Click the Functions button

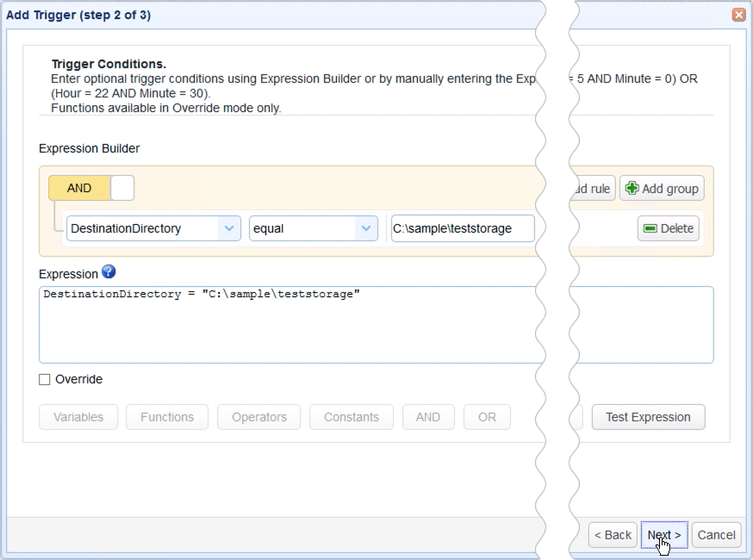tap(167, 417)
